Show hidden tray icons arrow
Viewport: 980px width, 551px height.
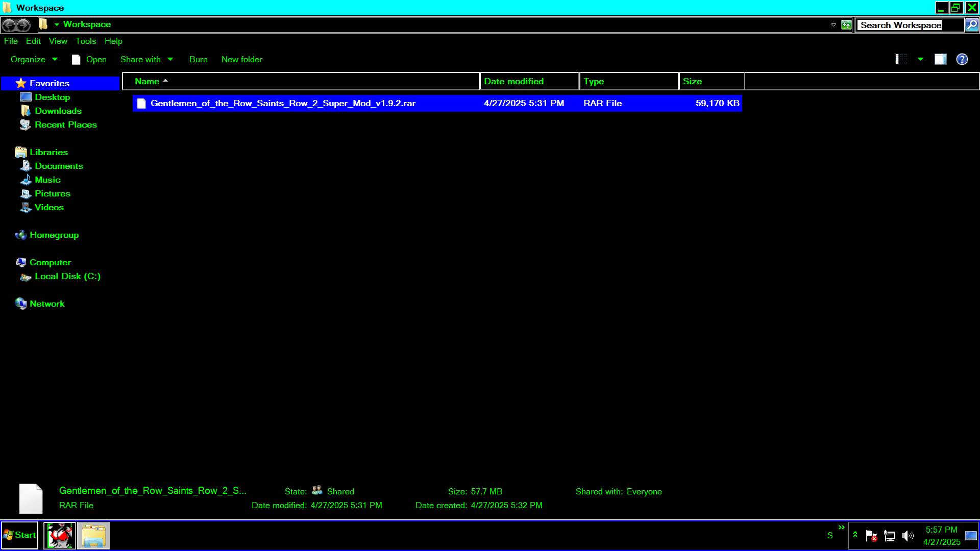point(855,535)
